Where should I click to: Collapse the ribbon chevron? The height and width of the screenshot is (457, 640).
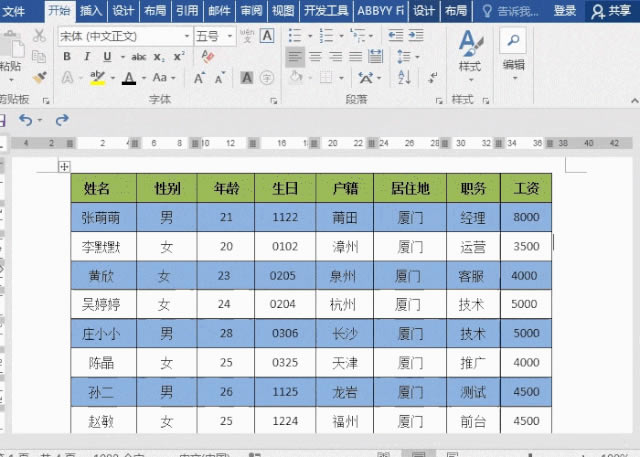635,100
